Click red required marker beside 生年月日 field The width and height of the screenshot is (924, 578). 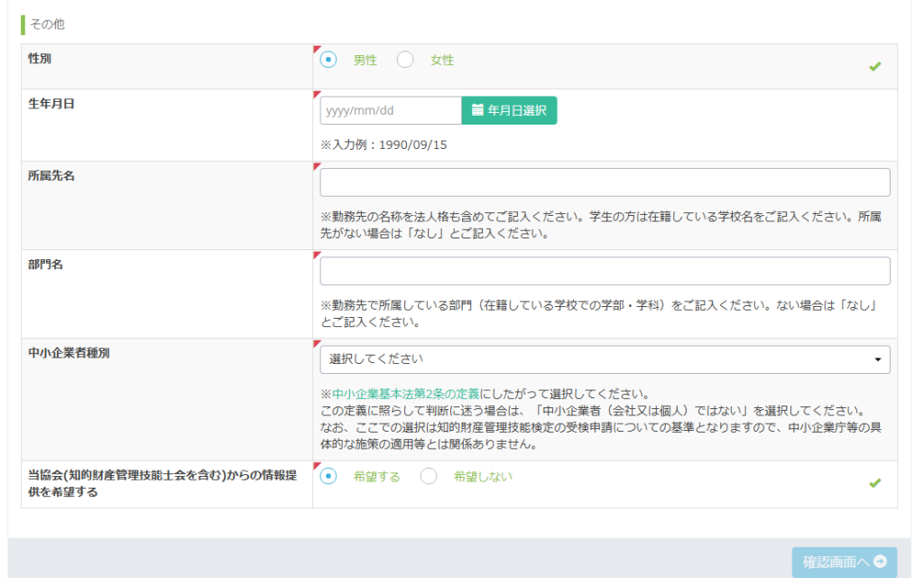317,94
